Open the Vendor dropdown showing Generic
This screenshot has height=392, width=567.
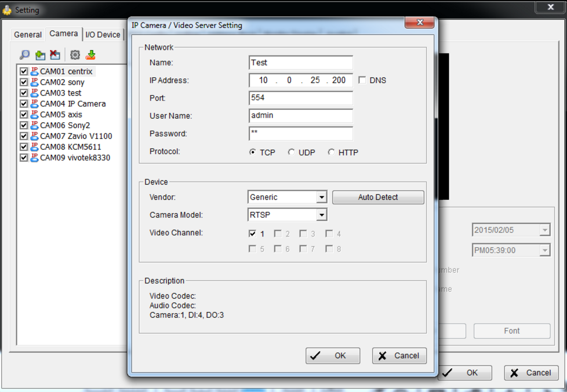321,197
